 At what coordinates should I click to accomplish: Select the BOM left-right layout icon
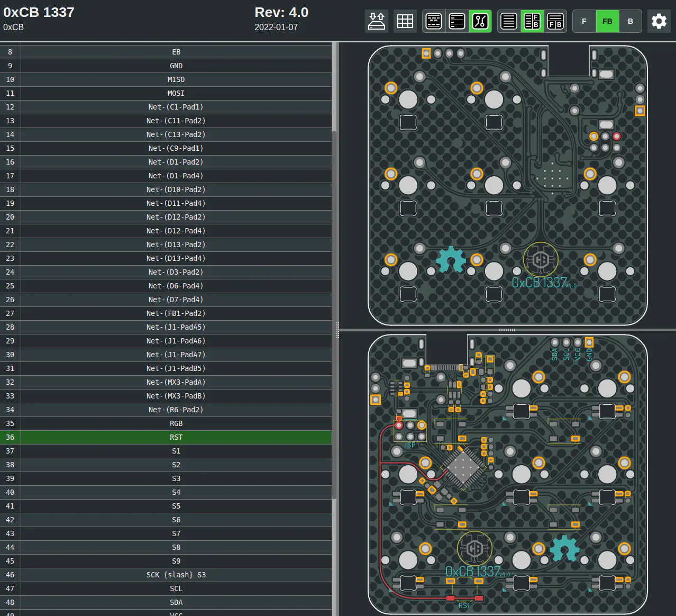[x=532, y=21]
